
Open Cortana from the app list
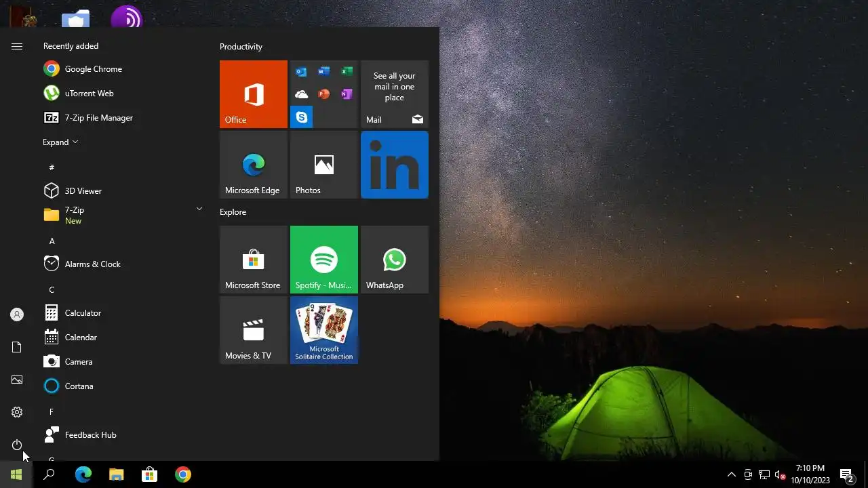pos(123,386)
